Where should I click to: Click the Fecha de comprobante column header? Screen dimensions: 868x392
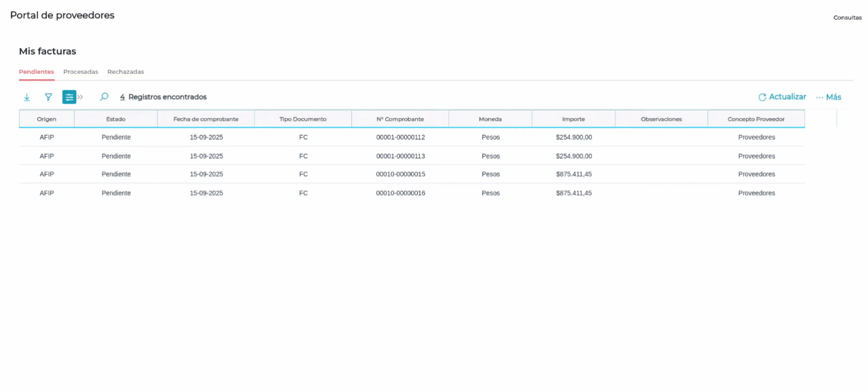point(206,119)
